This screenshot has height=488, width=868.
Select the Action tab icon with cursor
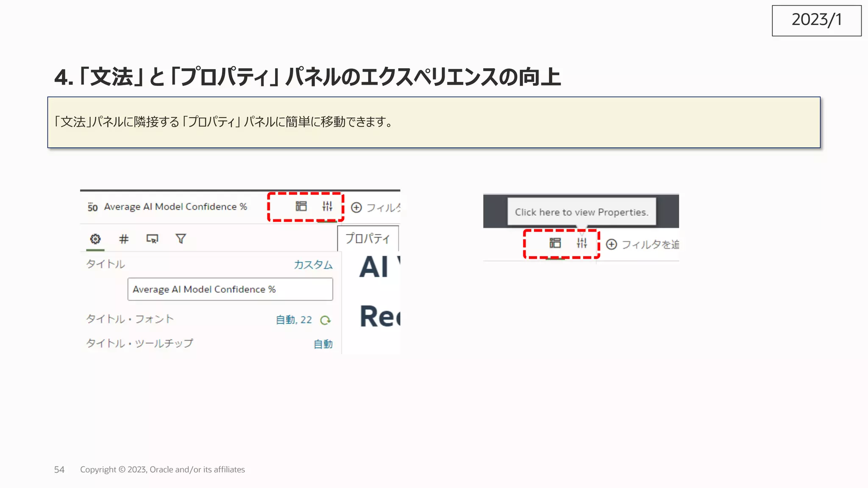152,239
